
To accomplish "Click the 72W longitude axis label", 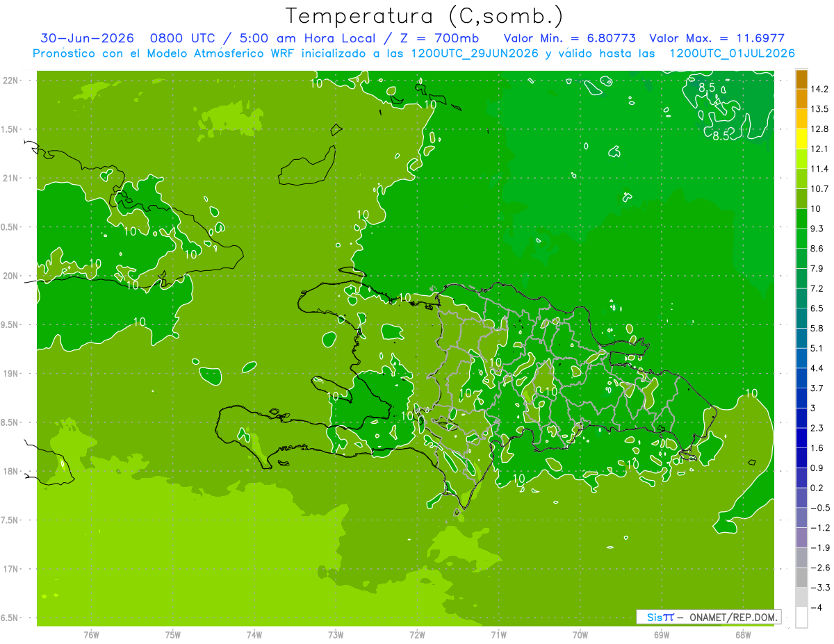I will coord(417,634).
